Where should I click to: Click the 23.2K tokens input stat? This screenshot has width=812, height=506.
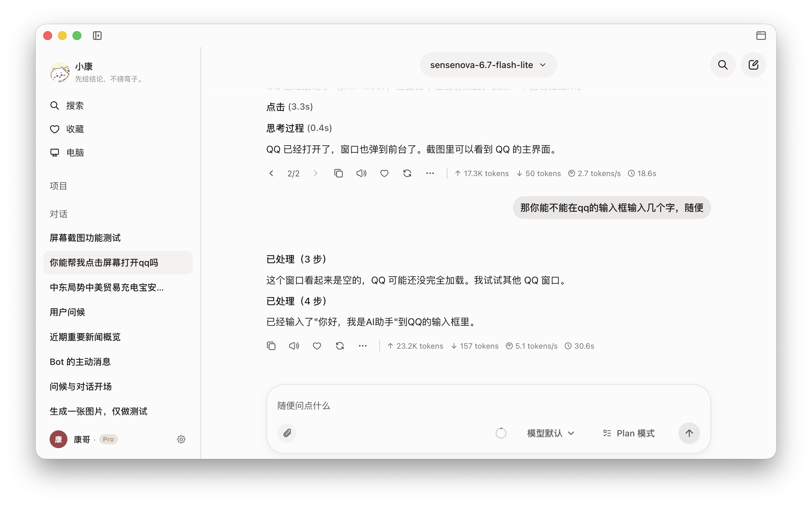click(415, 346)
